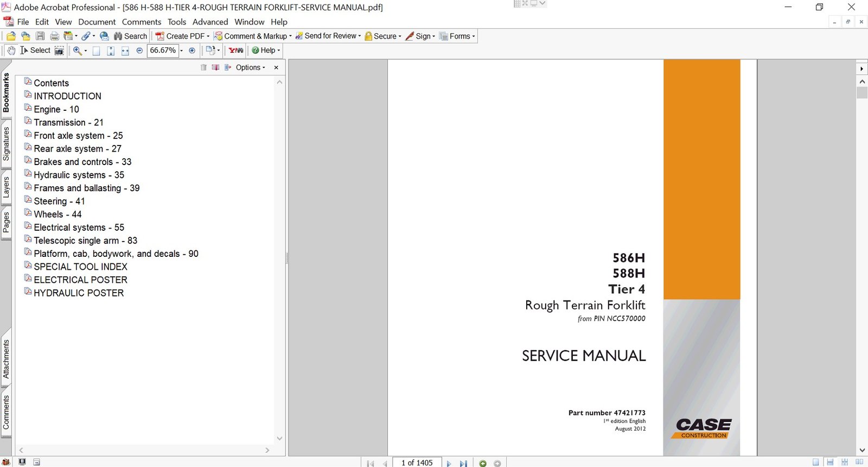Viewport: 868px width, 467px height.
Task: Switch to Single Page layout
Action: (x=815, y=462)
